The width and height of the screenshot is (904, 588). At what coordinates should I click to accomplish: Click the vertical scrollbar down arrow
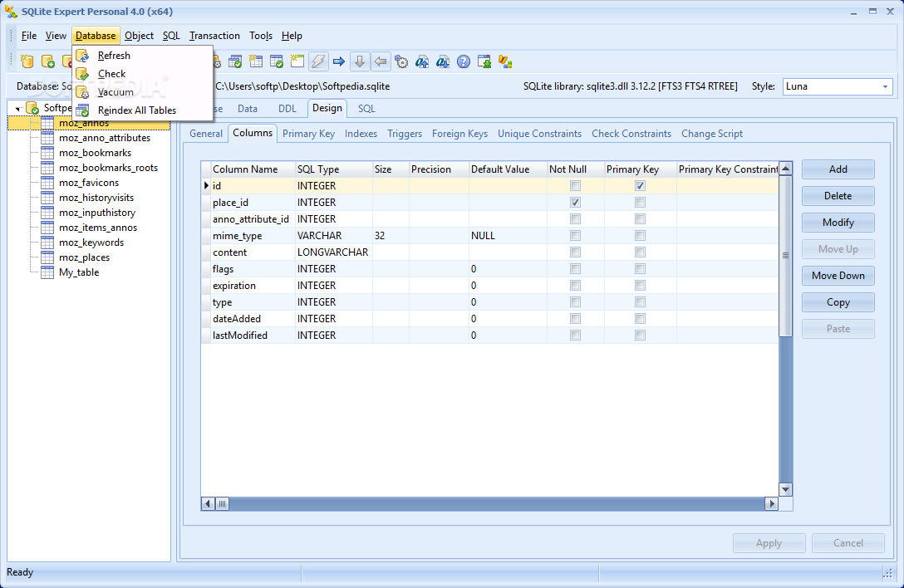785,490
